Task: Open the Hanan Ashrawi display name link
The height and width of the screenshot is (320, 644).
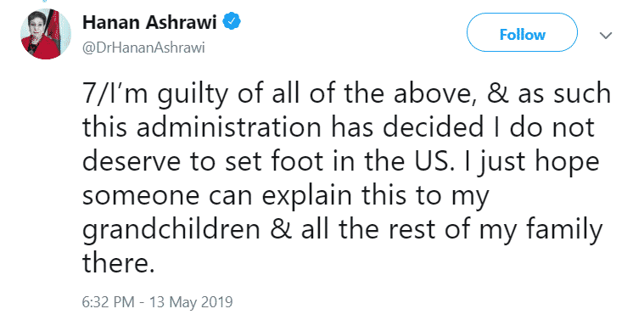Action: (x=149, y=23)
